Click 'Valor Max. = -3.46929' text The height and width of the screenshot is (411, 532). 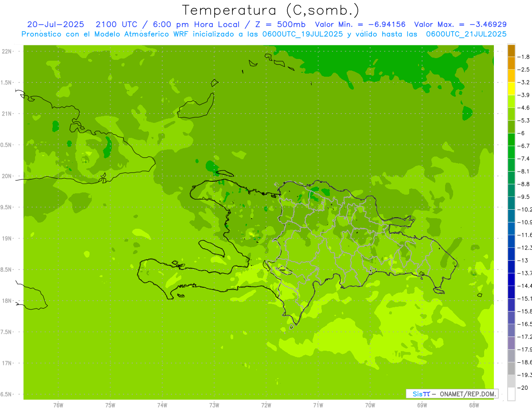(460, 24)
